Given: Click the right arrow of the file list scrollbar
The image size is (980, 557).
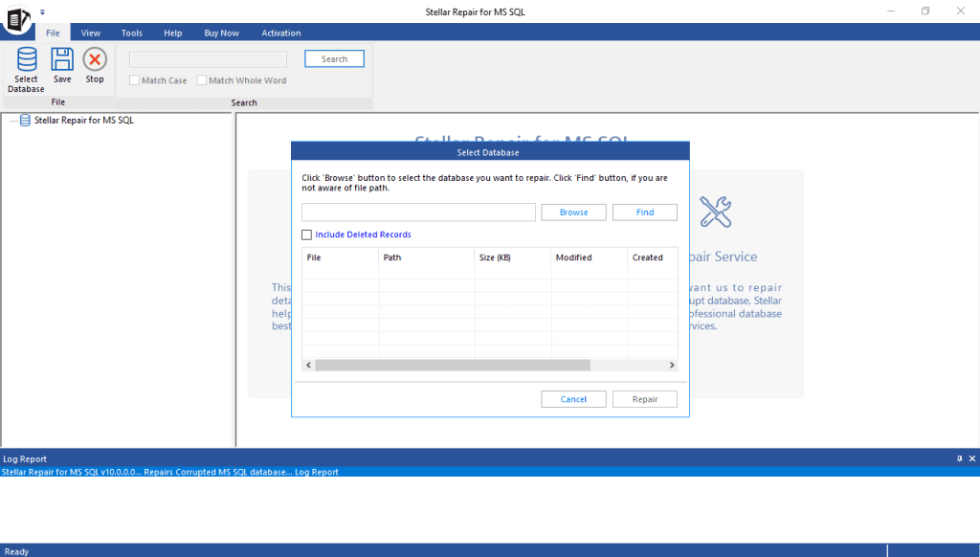Looking at the screenshot, I should pyautogui.click(x=672, y=365).
